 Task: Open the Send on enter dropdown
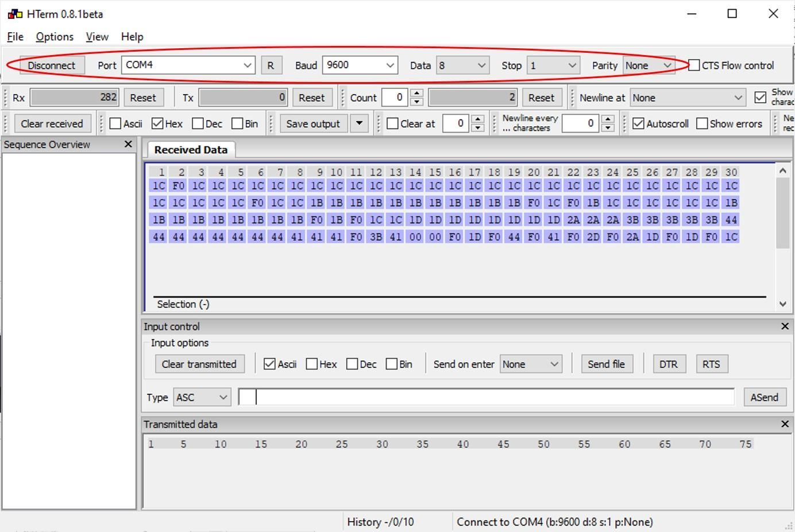pyautogui.click(x=555, y=363)
